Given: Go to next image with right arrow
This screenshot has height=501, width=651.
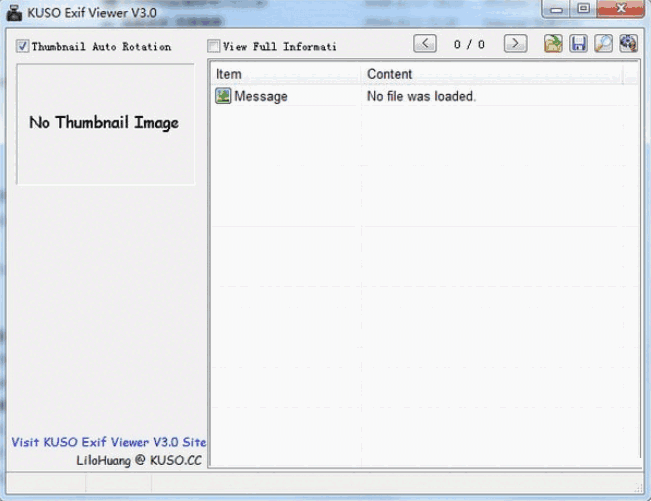Looking at the screenshot, I should (515, 43).
